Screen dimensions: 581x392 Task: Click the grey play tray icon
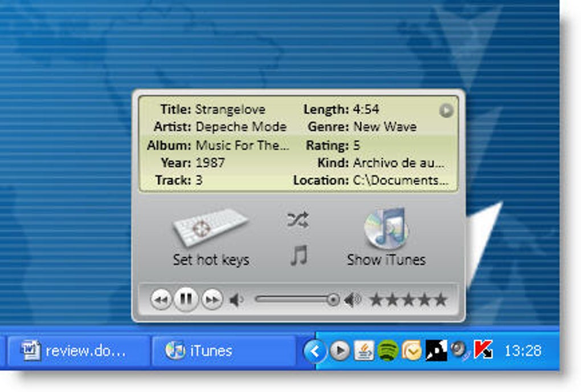click(x=340, y=350)
